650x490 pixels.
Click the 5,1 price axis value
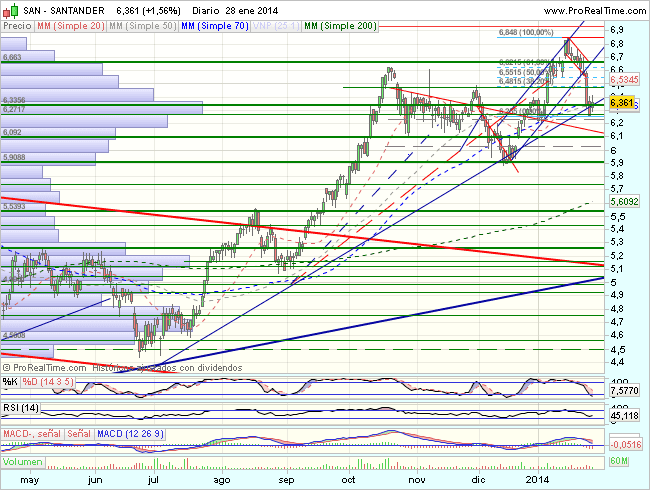click(617, 269)
